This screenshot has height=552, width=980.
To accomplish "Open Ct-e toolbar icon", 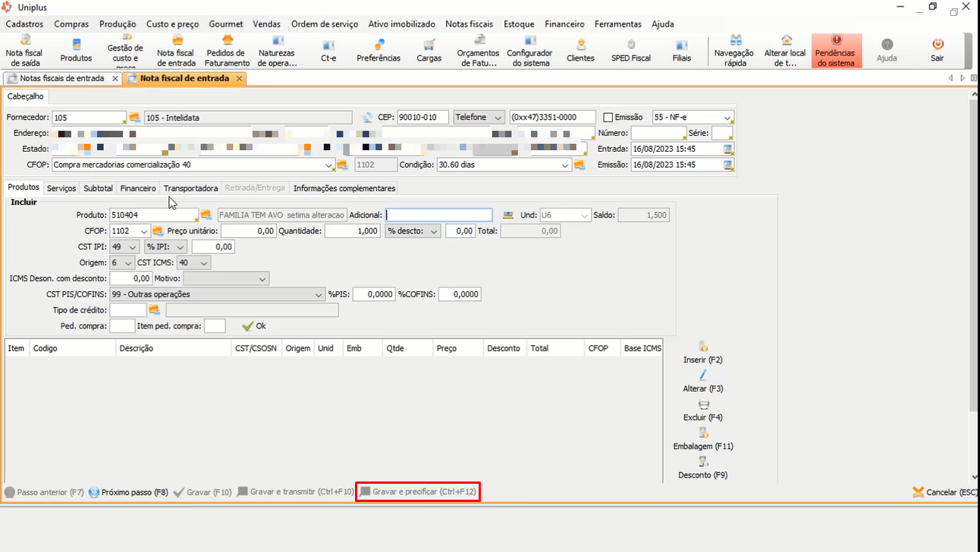I will tap(328, 51).
